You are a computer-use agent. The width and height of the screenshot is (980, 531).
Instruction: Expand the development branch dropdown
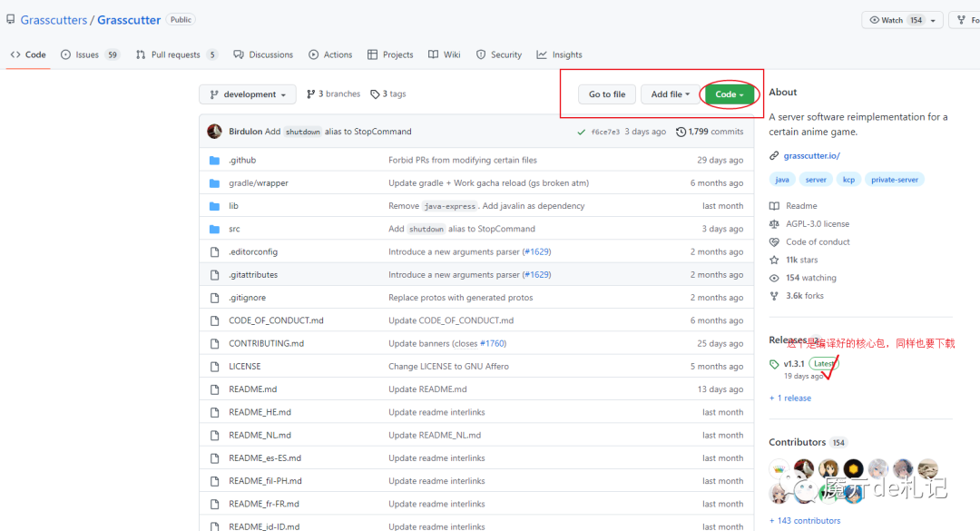click(x=248, y=94)
